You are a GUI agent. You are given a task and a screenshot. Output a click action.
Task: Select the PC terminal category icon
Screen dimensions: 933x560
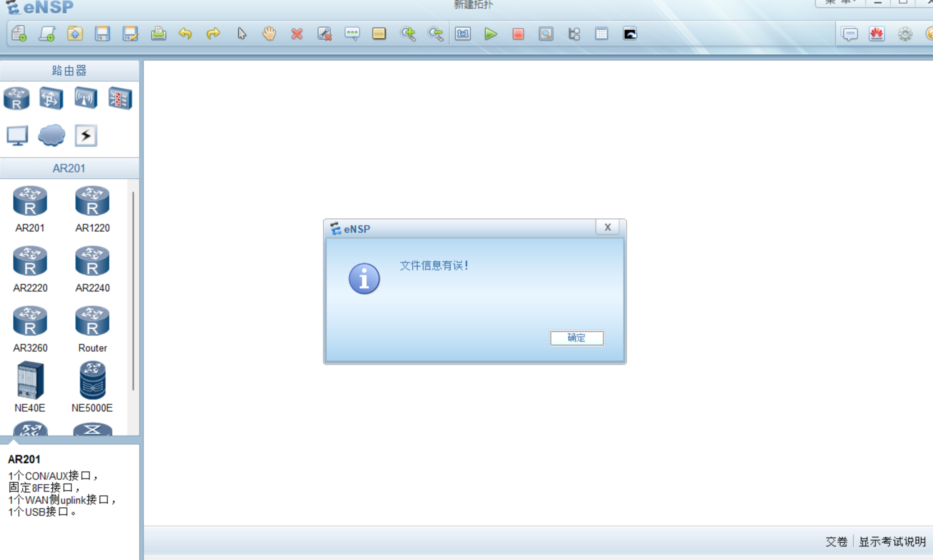(17, 135)
